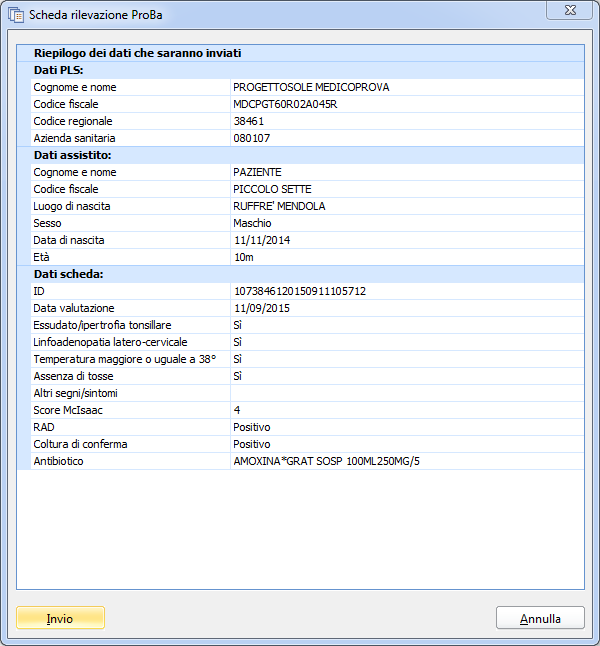The height and width of the screenshot is (646, 600).
Task: Click the Score McIsaac value 4
Action: 237,410
